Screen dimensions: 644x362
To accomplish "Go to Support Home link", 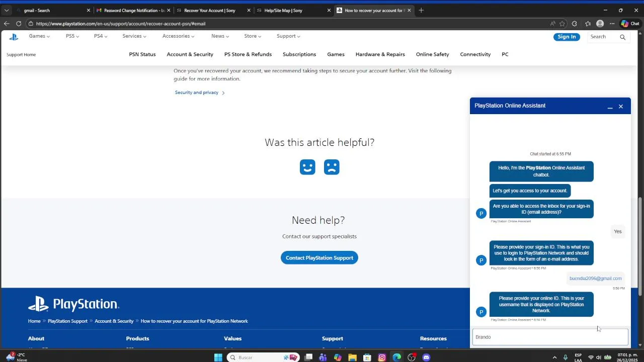I will click(x=21, y=54).
